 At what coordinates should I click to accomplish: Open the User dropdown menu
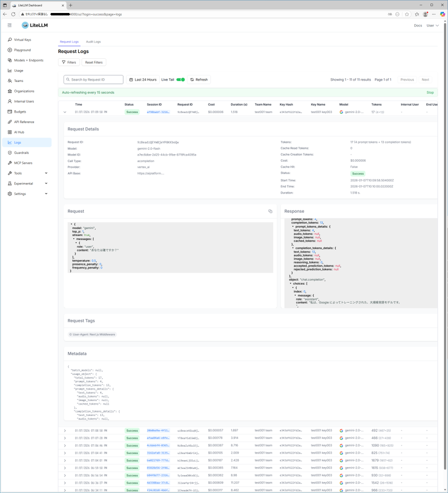coord(432,26)
